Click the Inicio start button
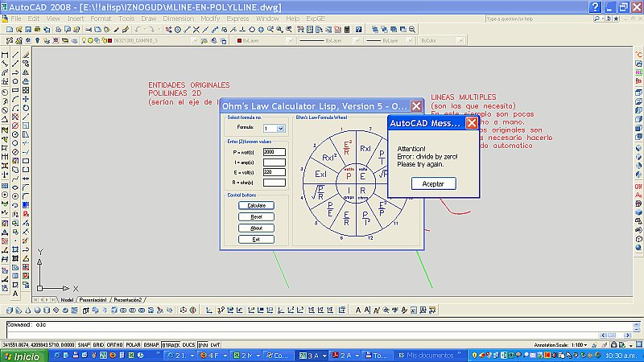This screenshot has width=644, height=362. 24,356
